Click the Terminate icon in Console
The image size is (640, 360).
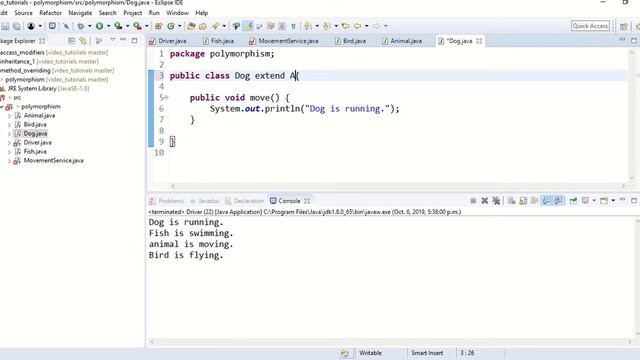(x=473, y=200)
